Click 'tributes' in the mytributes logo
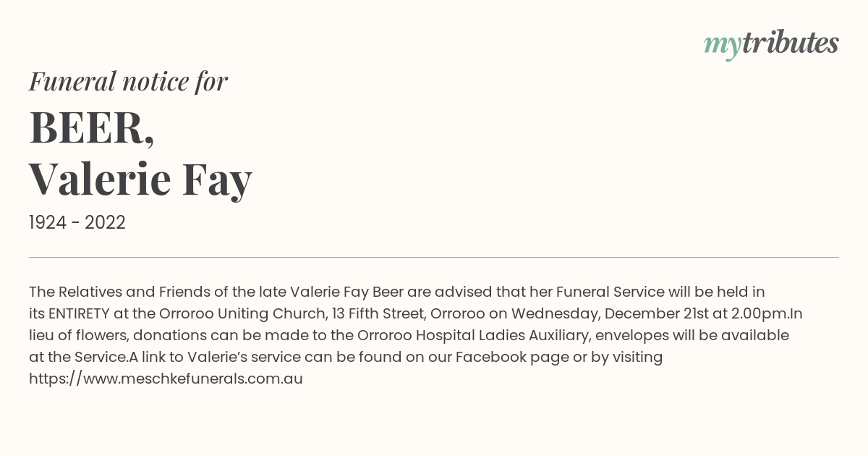Viewport: 868px width, 456px height. (x=791, y=43)
